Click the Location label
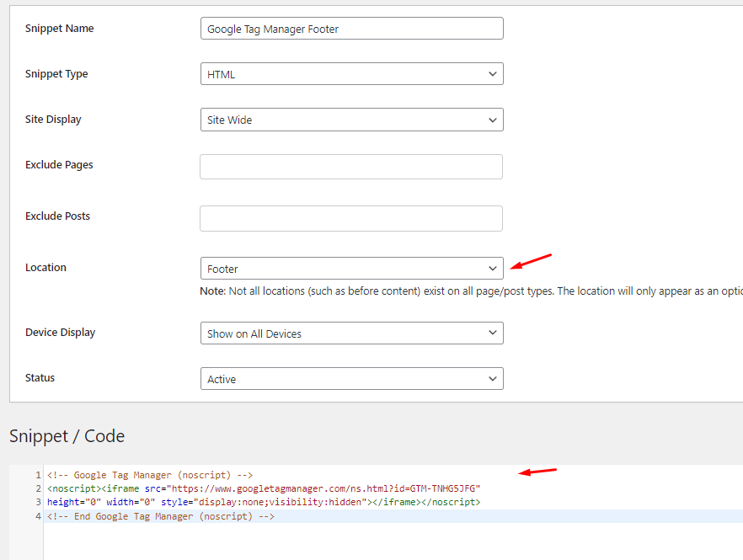This screenshot has height=560, width=743. pos(45,268)
